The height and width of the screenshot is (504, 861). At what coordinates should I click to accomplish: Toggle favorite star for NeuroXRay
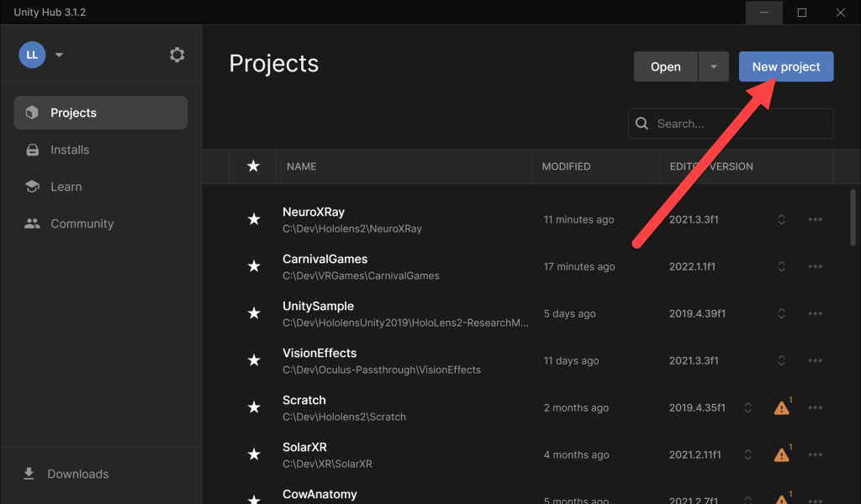click(254, 219)
